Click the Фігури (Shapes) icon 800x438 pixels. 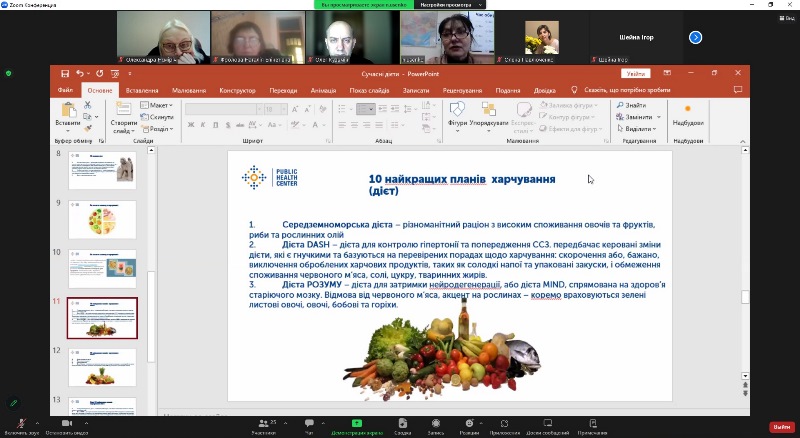pos(457,109)
